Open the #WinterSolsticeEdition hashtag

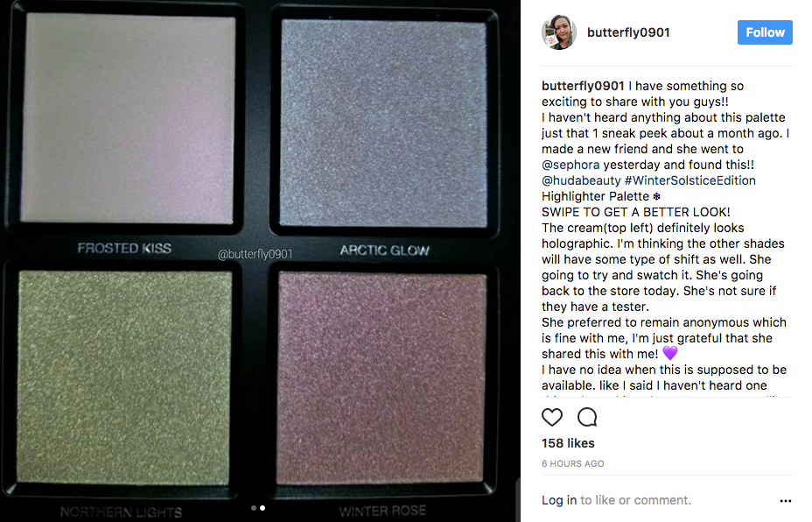(689, 180)
